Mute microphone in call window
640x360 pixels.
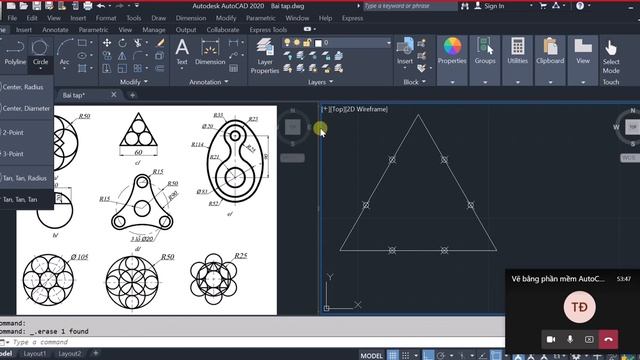coord(570,339)
